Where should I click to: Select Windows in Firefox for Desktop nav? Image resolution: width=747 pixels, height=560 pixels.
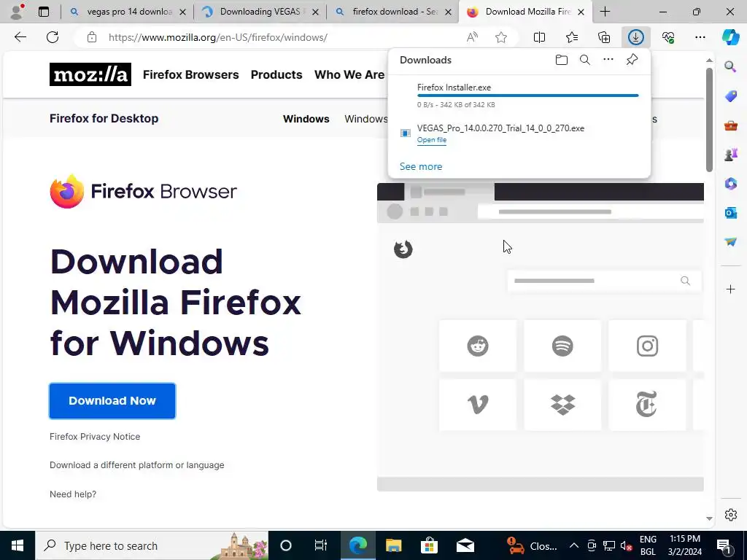[x=306, y=119]
